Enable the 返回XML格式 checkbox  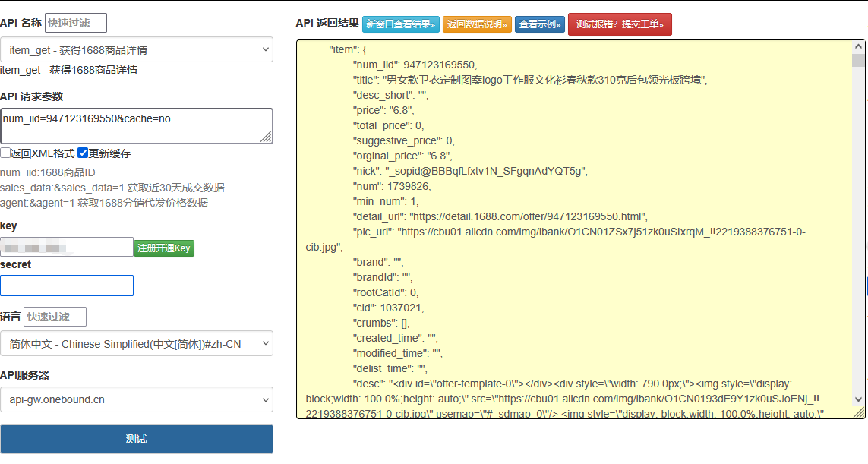coord(5,153)
